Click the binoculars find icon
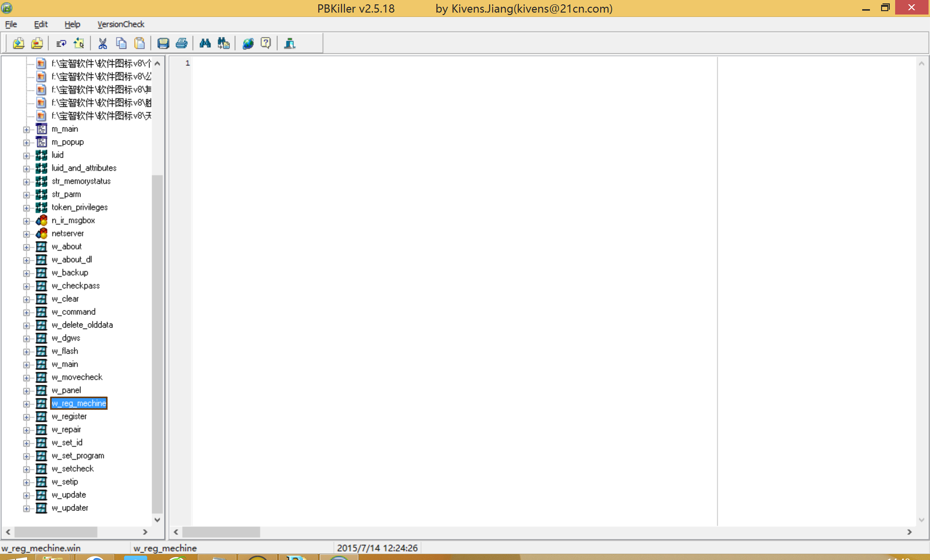The height and width of the screenshot is (560, 930). pos(205,44)
